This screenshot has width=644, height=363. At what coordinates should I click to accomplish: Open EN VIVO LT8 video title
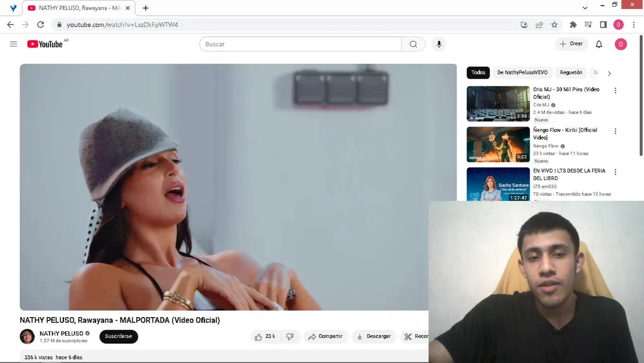(569, 174)
